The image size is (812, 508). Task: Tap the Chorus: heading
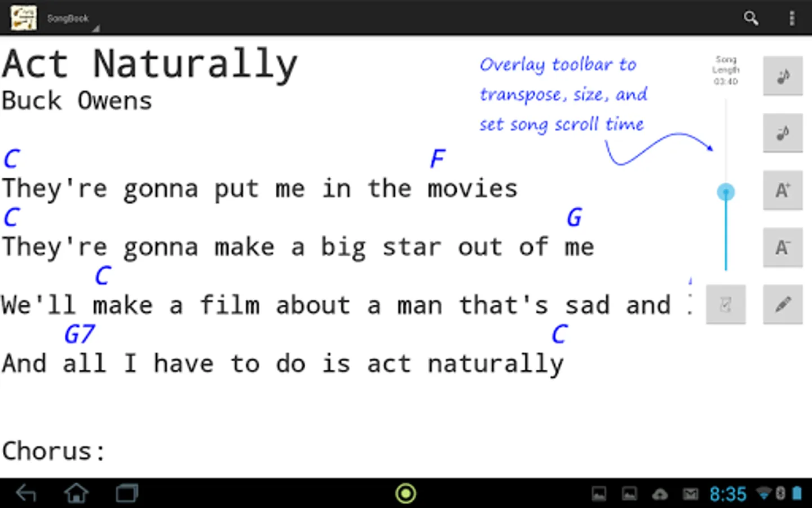pos(54,451)
